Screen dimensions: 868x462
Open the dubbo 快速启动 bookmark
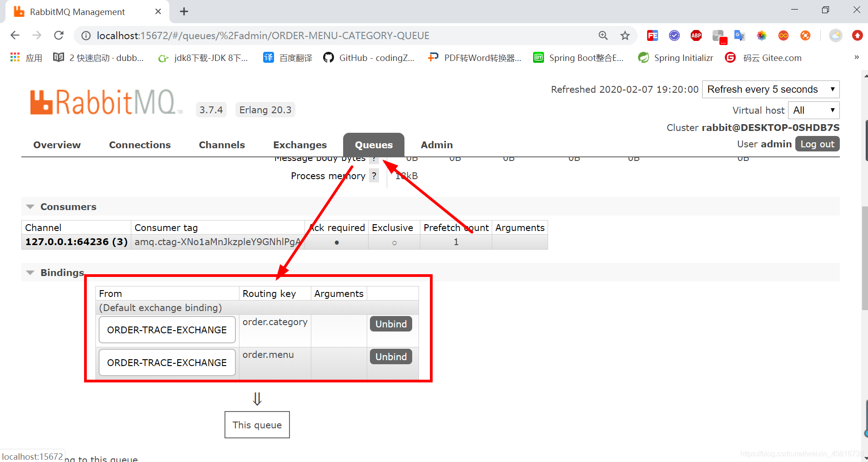[99, 58]
